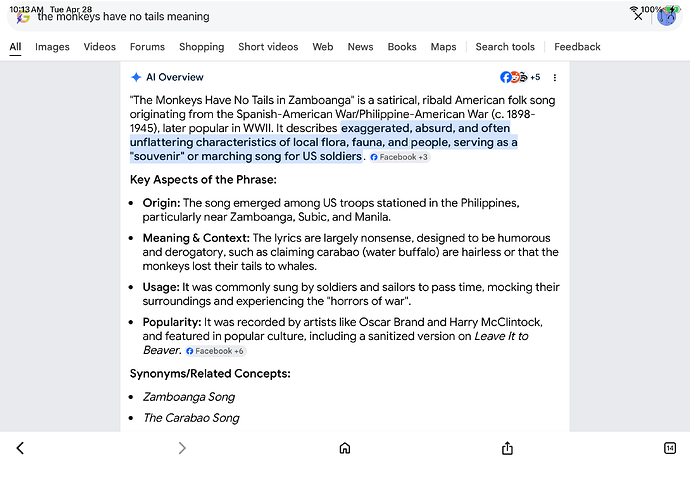Expand the Search tools options
The height and width of the screenshot is (479, 690).
pyautogui.click(x=505, y=47)
